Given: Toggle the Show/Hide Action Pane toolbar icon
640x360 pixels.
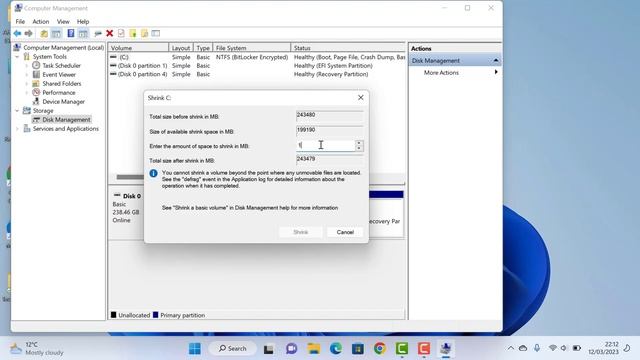Looking at the screenshot, I should pos(83,33).
